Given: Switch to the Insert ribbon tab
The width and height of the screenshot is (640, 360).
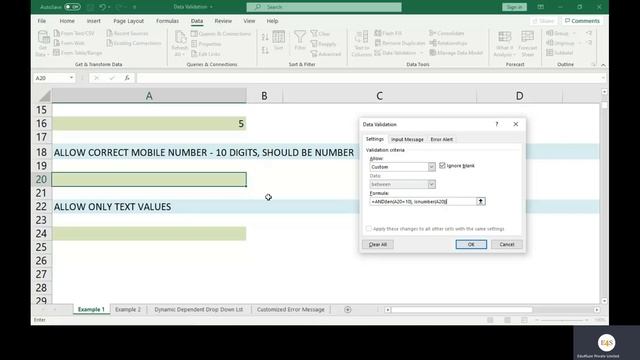Looking at the screenshot, I should 93,21.
